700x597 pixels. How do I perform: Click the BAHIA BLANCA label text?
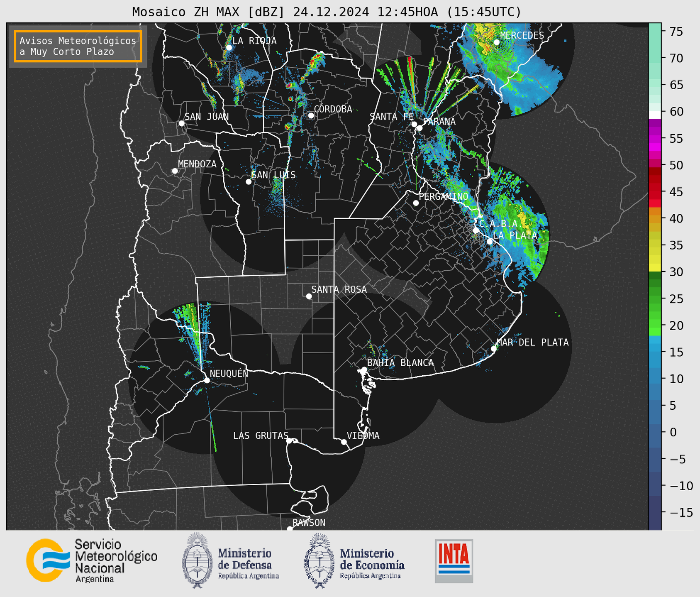pyautogui.click(x=400, y=363)
